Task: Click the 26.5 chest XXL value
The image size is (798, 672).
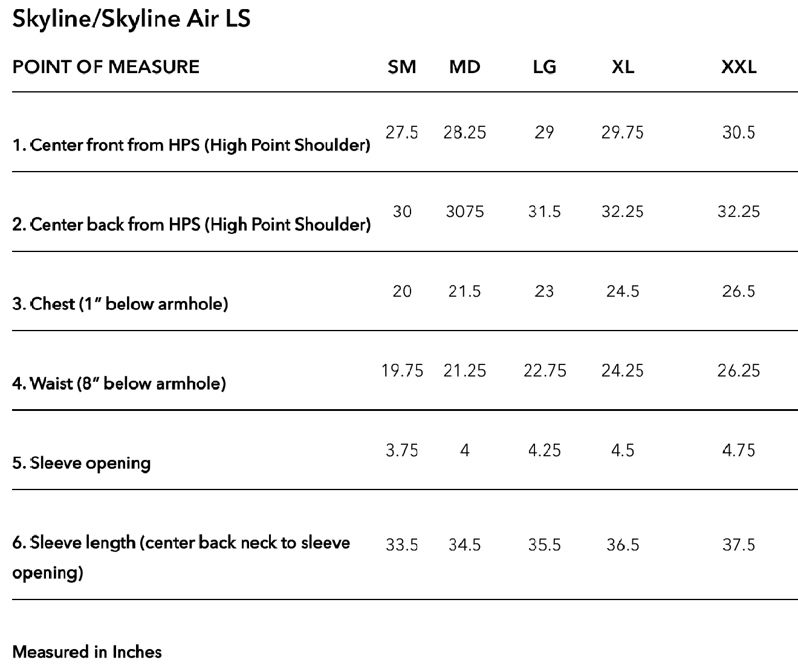Action: tap(738, 291)
